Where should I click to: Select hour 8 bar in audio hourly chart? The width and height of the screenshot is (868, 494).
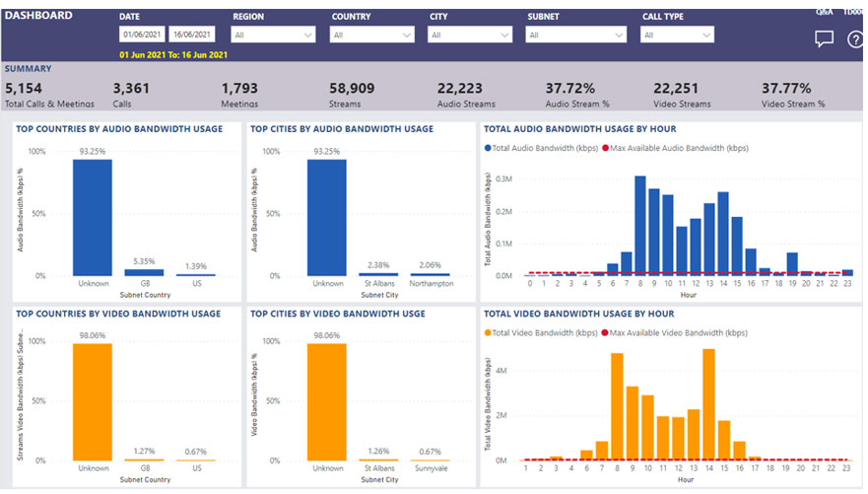click(640, 226)
